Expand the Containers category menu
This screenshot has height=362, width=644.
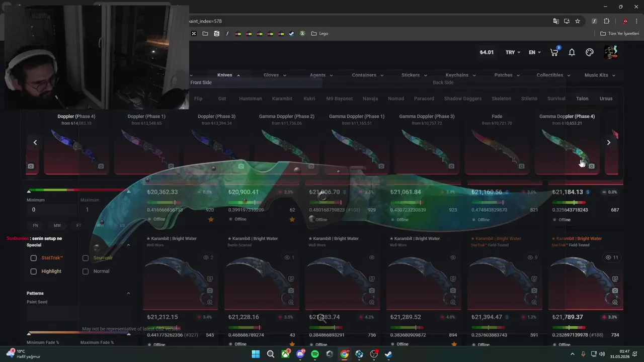coord(367,75)
